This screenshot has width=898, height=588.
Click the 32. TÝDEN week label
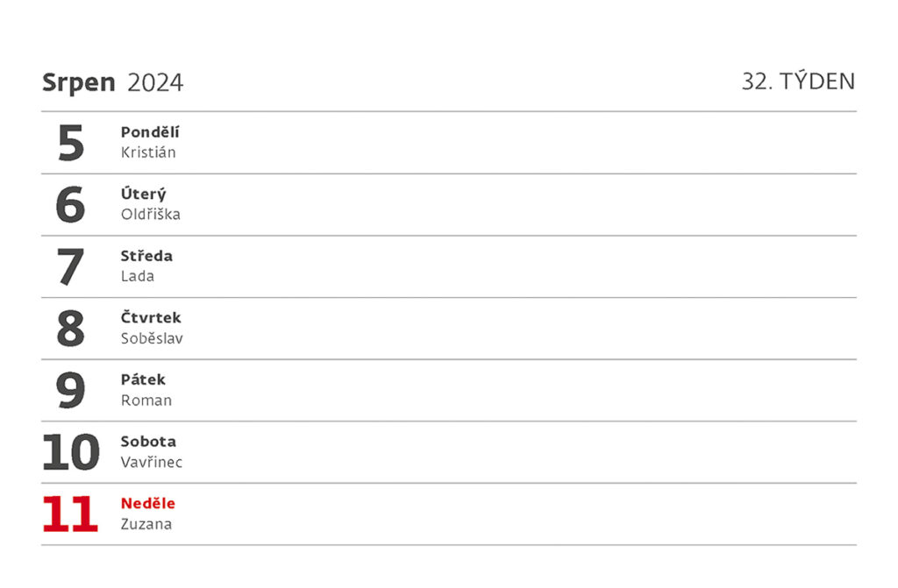pos(798,81)
